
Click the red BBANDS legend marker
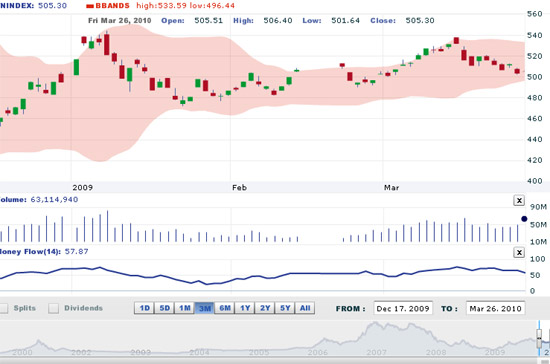pyautogui.click(x=90, y=6)
